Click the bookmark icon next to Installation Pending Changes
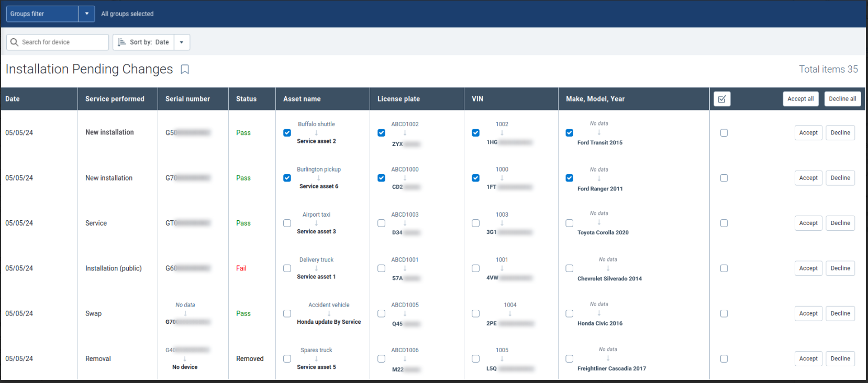This screenshot has width=868, height=383. (x=185, y=70)
